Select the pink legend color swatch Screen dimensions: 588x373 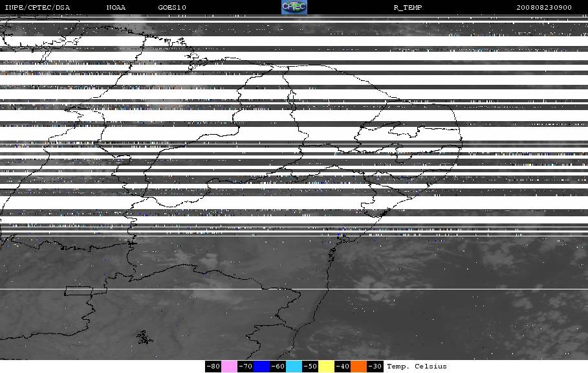[229, 367]
